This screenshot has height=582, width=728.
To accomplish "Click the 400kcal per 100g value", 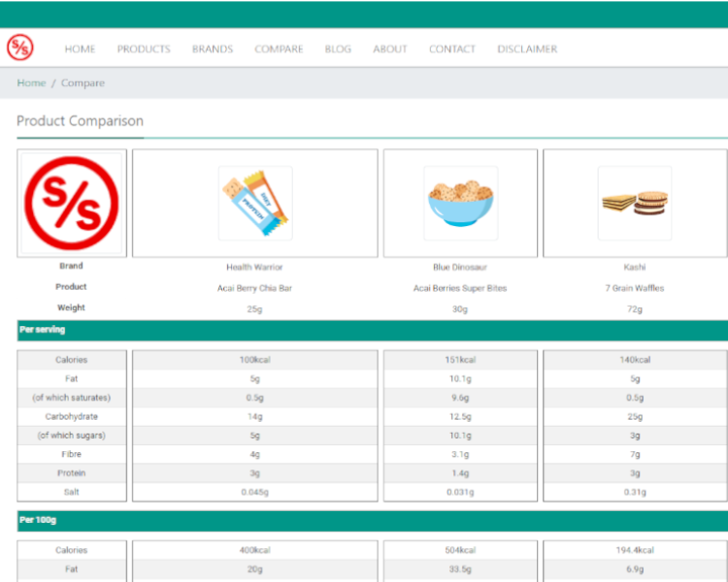I will [255, 550].
